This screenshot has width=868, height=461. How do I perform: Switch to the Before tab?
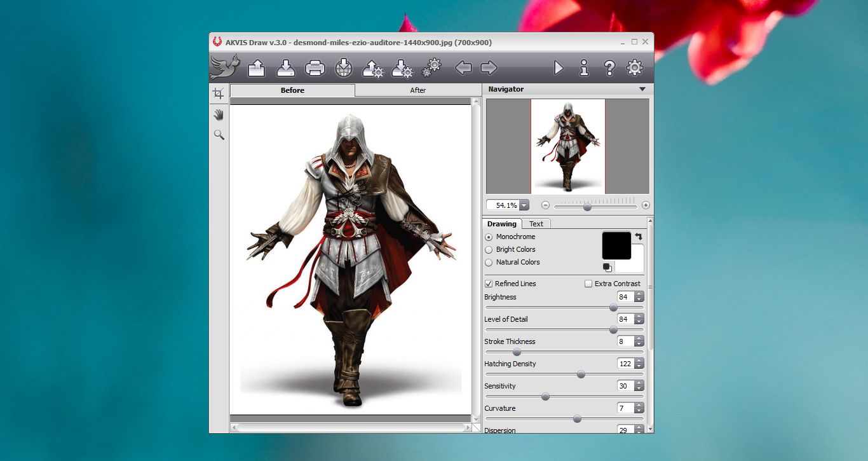click(x=292, y=90)
